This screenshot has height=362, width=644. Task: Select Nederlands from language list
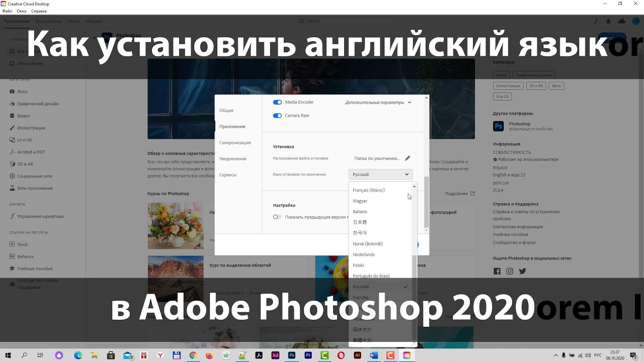pyautogui.click(x=364, y=254)
